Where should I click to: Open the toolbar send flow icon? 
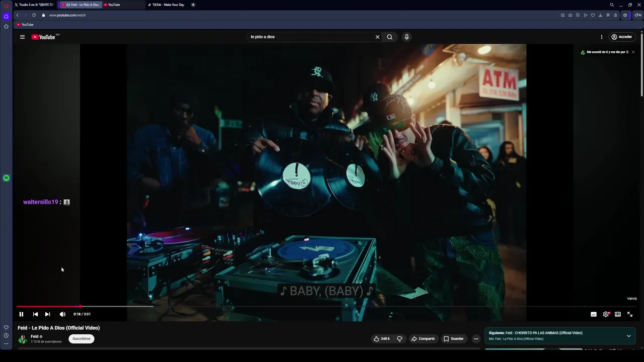585,15
